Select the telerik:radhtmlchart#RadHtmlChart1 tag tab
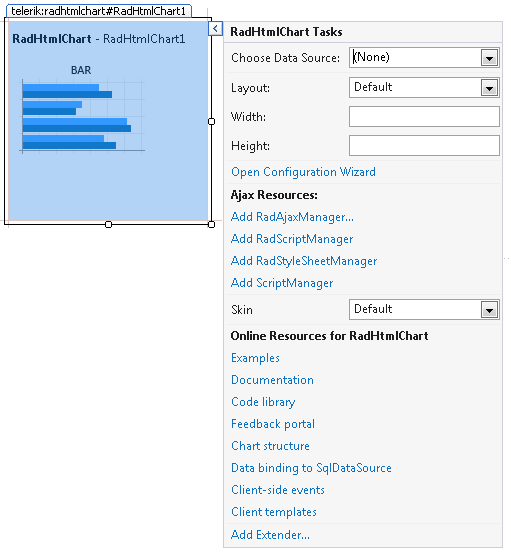This screenshot has width=511, height=559. pos(99,11)
